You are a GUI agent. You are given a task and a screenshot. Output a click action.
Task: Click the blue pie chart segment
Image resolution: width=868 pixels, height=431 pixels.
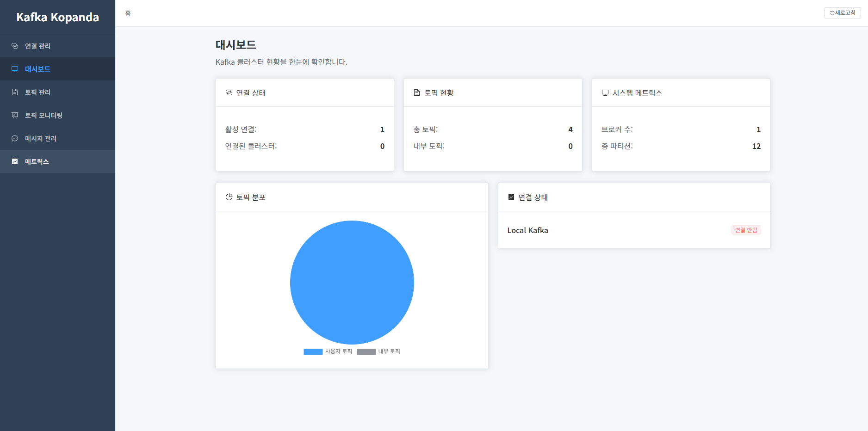[x=352, y=282]
